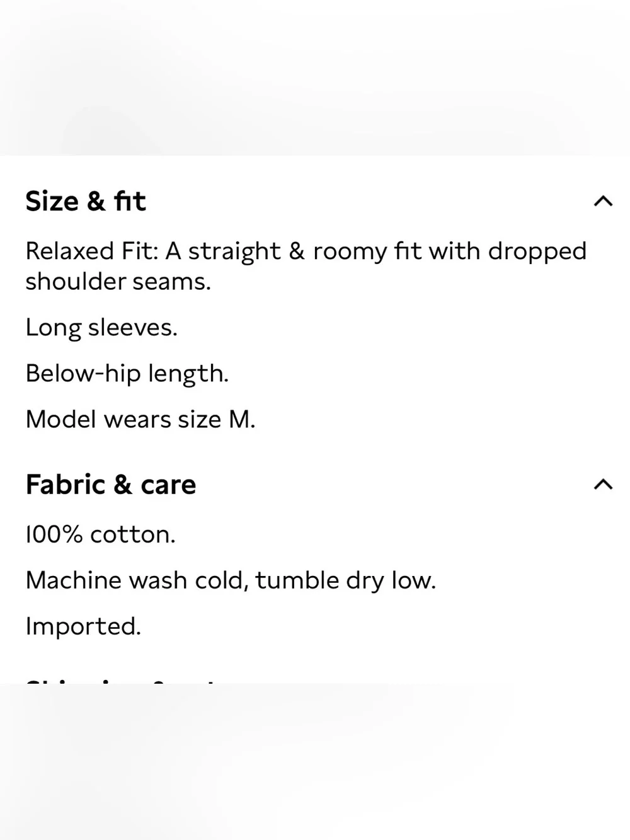Click the 'Relaxed Fit:' label text
Viewport: 630px width, 840px height.
pos(92,251)
